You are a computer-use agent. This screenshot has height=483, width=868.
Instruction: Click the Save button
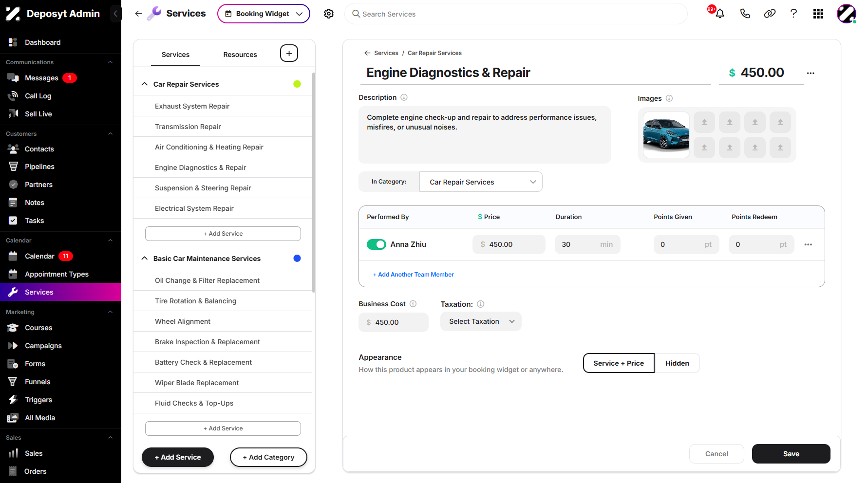tap(791, 454)
